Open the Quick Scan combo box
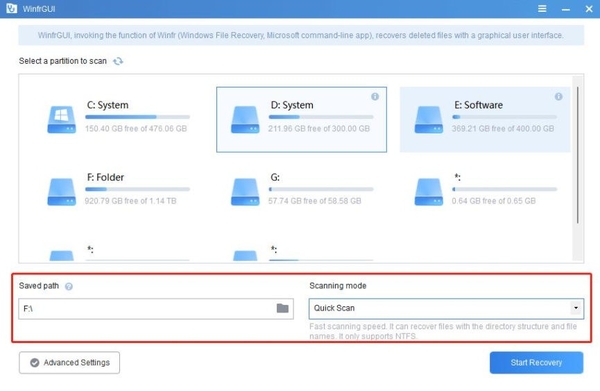 point(446,309)
